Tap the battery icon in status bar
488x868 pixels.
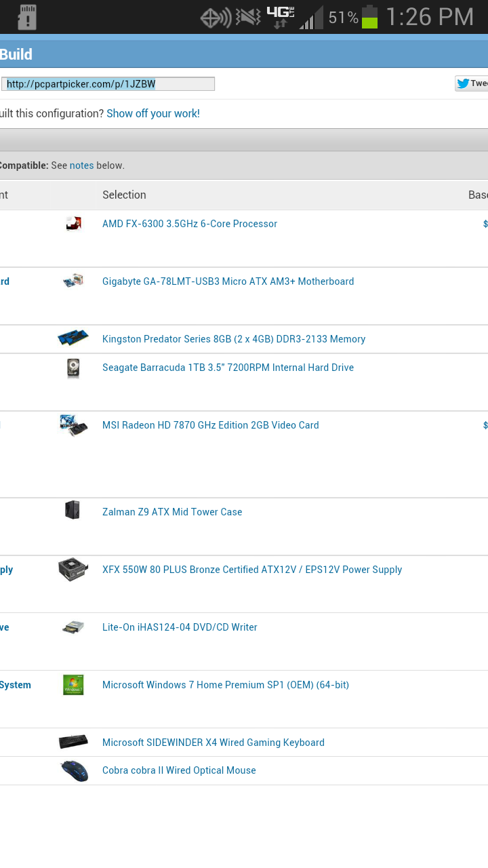[369, 17]
